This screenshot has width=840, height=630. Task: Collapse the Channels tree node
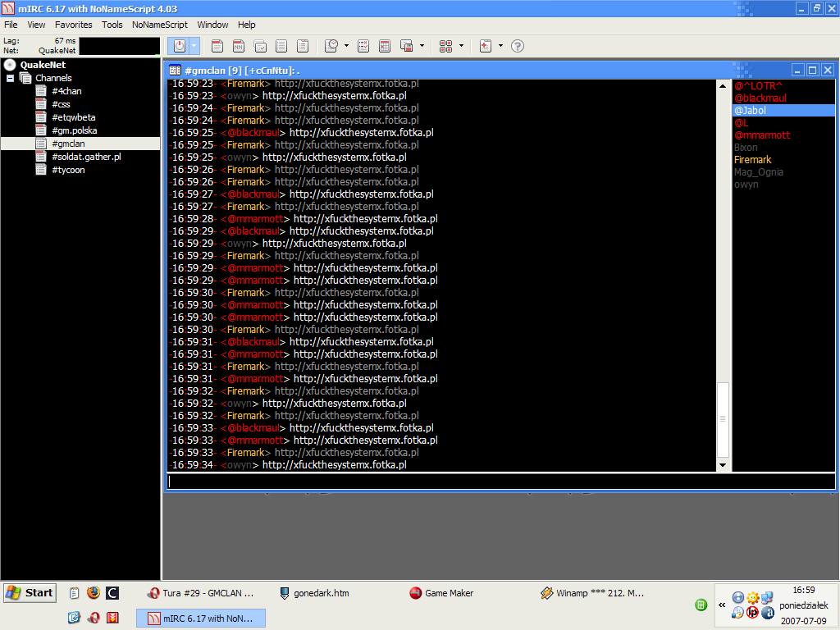(11, 78)
